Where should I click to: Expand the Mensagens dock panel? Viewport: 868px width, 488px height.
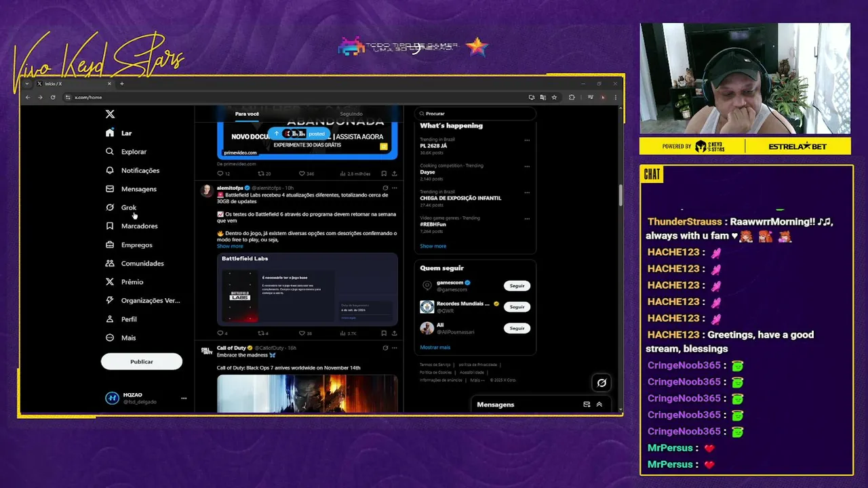[x=599, y=405]
